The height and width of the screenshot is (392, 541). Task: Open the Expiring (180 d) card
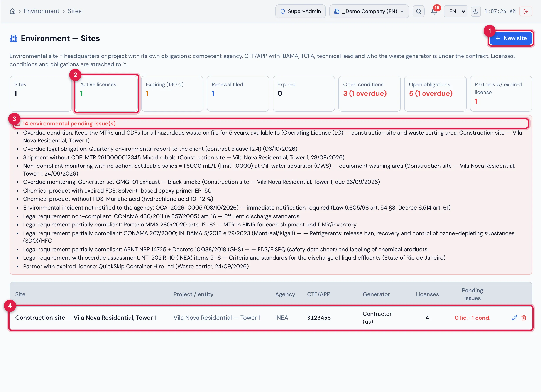click(172, 93)
